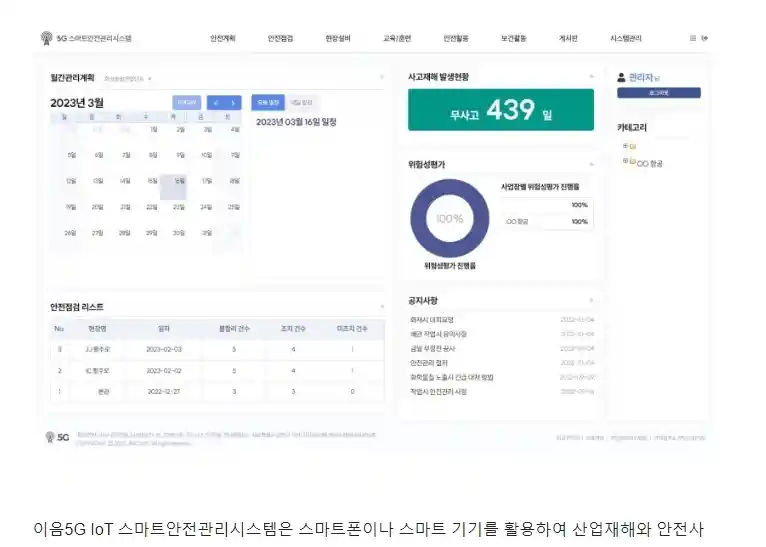Click the footer 5G logo icon
The image size is (766, 547).
coord(50,437)
